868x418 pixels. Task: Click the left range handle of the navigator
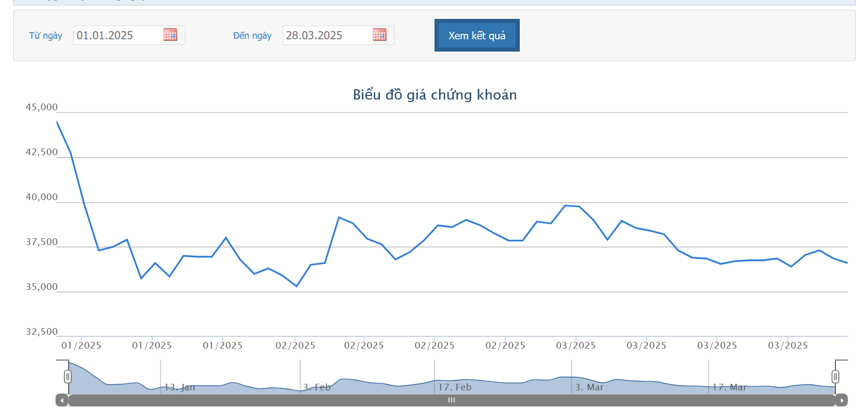68,377
